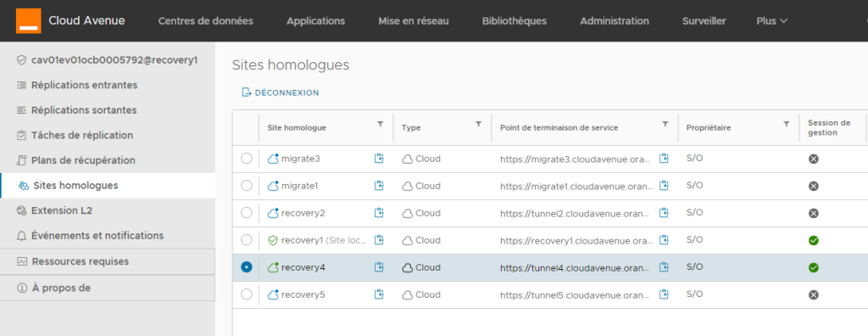
Task: Click migrate1 session status grey X icon
Action: point(813,187)
